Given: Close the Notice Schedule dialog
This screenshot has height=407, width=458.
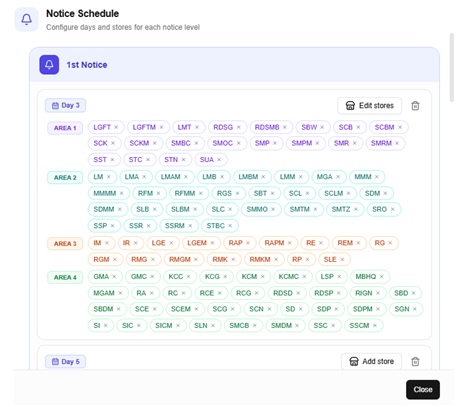Looking at the screenshot, I should pyautogui.click(x=423, y=389).
